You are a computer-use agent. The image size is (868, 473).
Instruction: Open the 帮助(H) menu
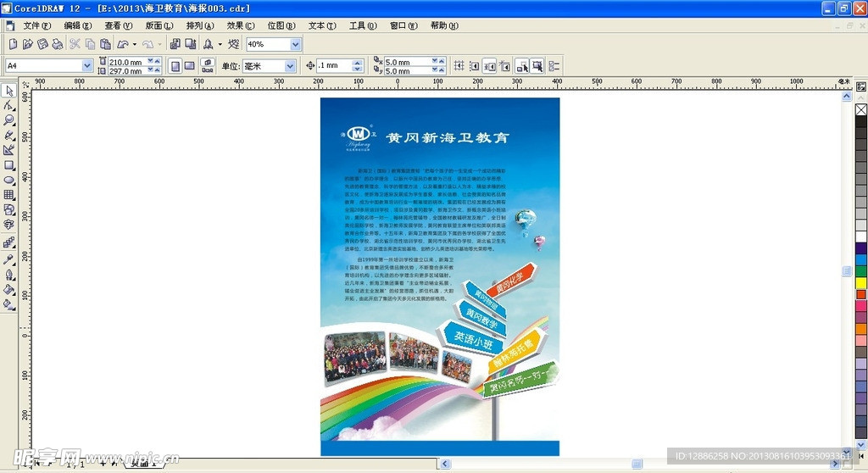(444, 25)
